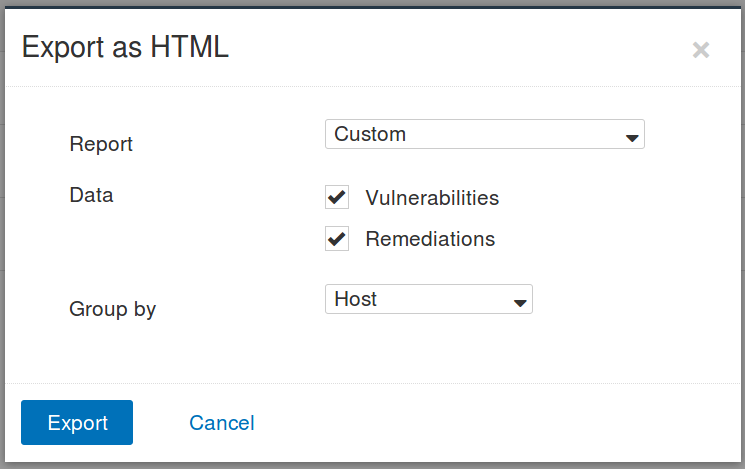
Task: Click the Data field label
Action: (91, 195)
